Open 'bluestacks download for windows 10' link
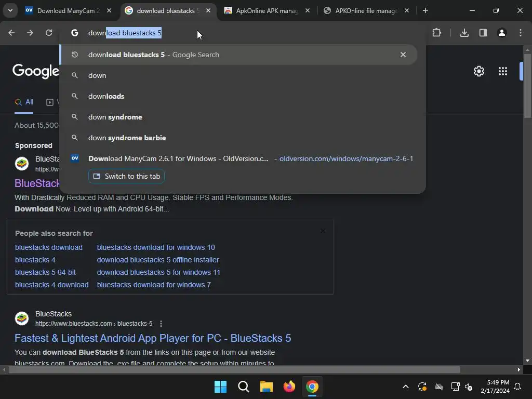Screen dimensions: 532x399 click(156, 247)
